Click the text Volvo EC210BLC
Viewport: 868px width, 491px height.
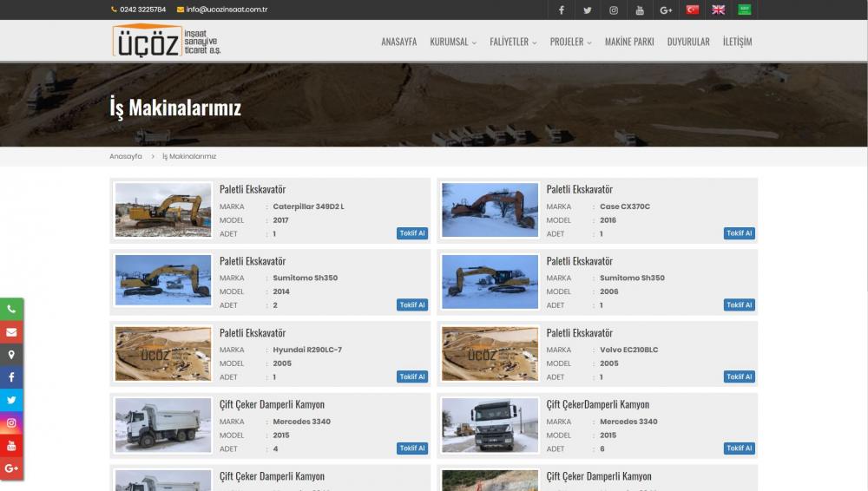click(x=628, y=350)
